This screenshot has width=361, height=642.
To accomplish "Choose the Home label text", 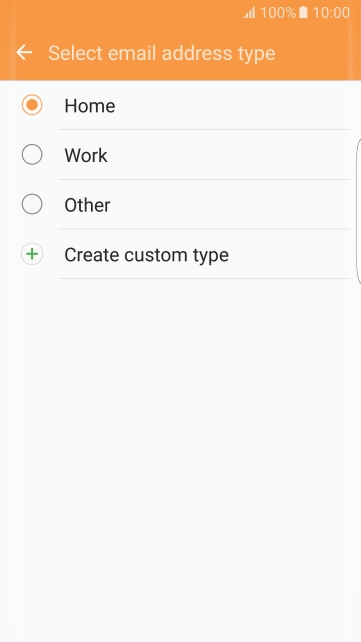I will click(90, 106).
